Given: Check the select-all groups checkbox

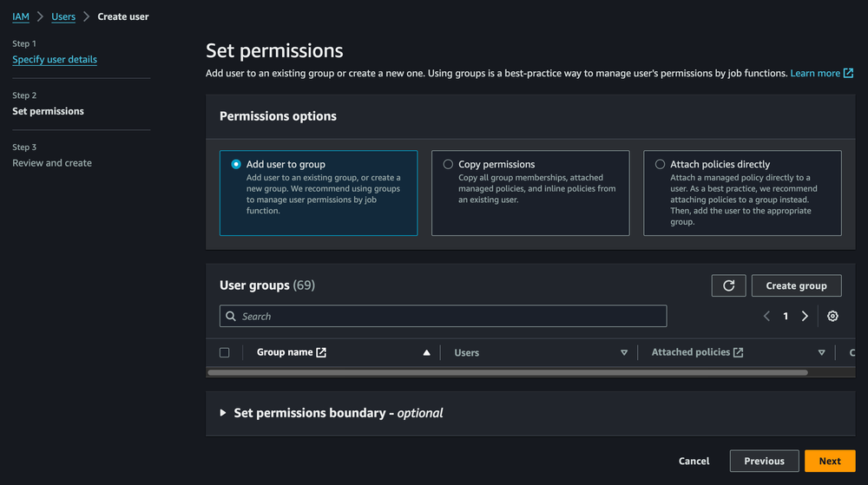Looking at the screenshot, I should pyautogui.click(x=225, y=353).
